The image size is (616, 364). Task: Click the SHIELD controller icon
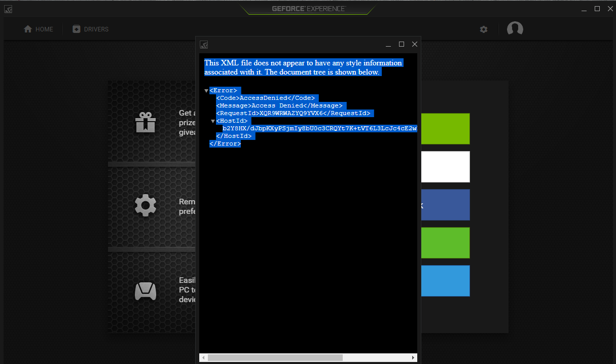145,291
